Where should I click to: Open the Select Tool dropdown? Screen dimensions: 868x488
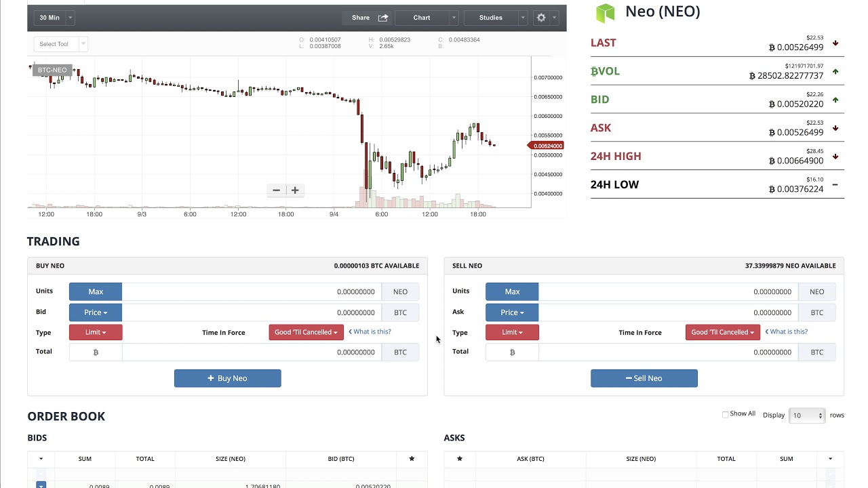[x=60, y=44]
